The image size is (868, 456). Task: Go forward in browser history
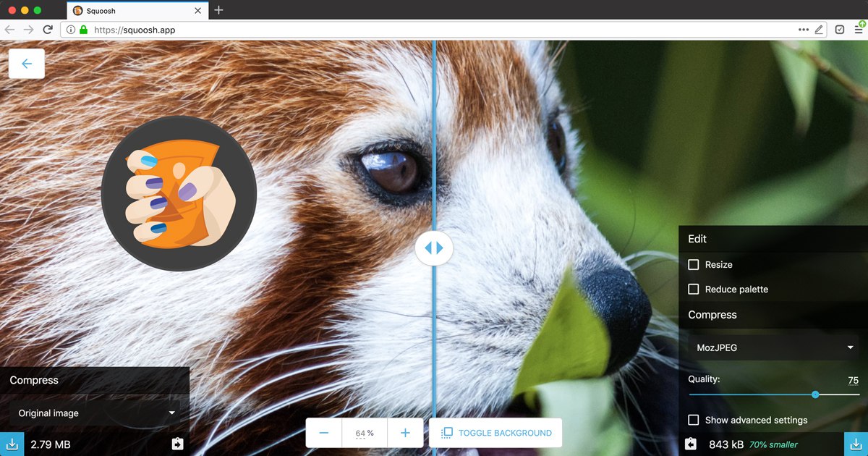(x=28, y=30)
